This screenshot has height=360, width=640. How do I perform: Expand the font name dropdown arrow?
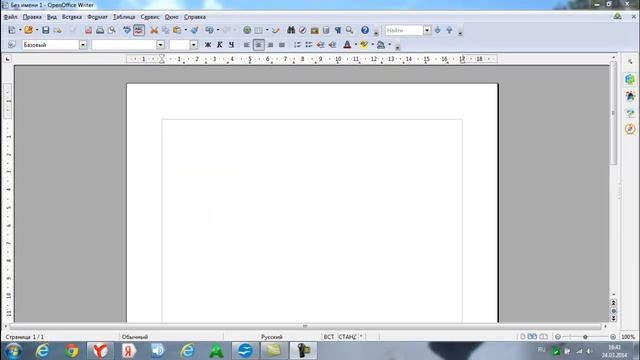pyautogui.click(x=160, y=45)
